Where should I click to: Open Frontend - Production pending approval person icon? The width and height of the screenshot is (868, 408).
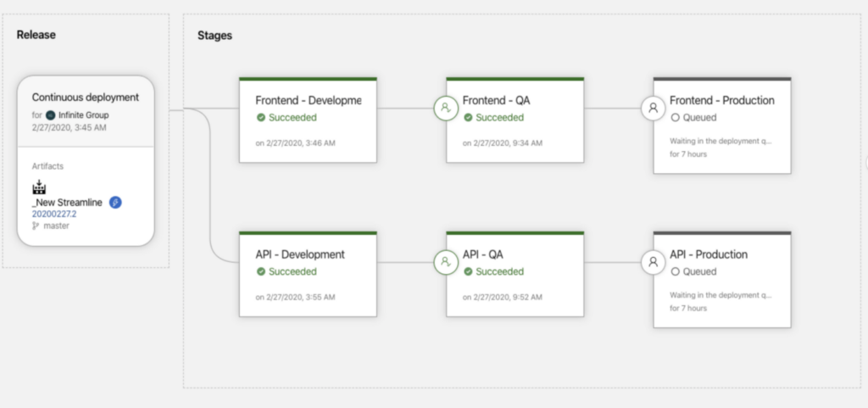[x=654, y=108]
